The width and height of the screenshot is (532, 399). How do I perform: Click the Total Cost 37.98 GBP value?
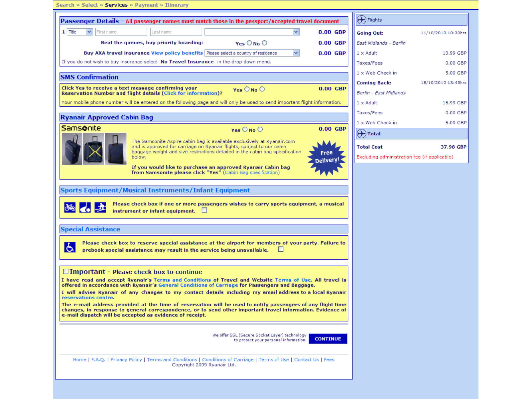[x=454, y=147]
